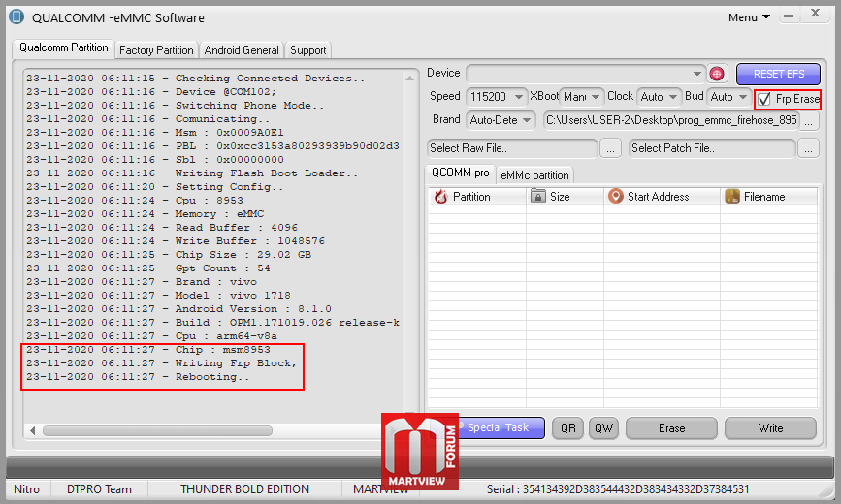Click the Size column lock icon
841x504 pixels.
coord(537,196)
